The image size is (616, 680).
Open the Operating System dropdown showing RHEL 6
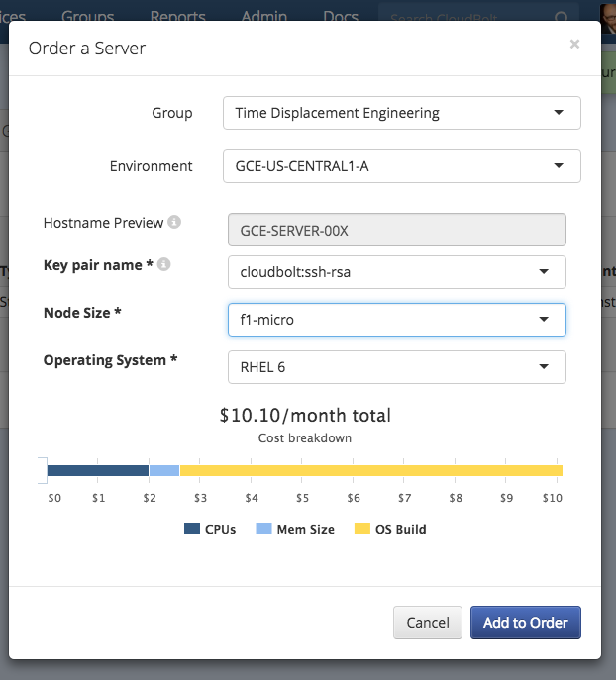coord(396,367)
